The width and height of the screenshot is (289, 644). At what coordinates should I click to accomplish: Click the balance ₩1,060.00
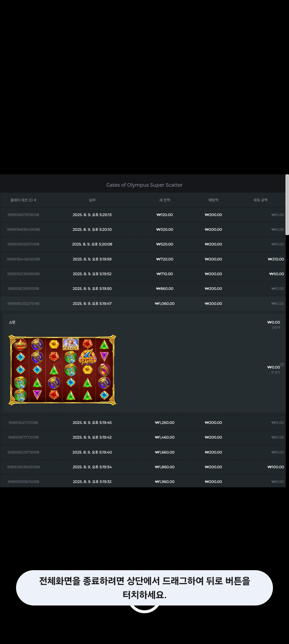(165, 304)
